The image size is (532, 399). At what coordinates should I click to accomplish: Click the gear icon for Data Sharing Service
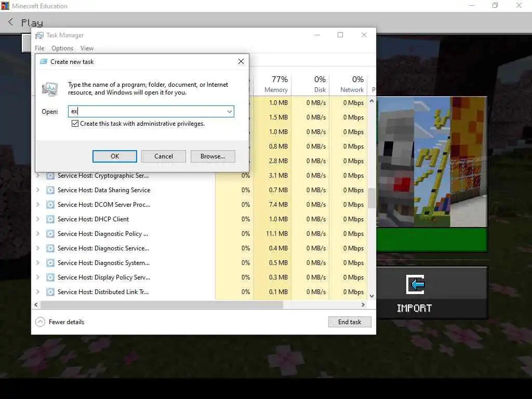[50, 190]
